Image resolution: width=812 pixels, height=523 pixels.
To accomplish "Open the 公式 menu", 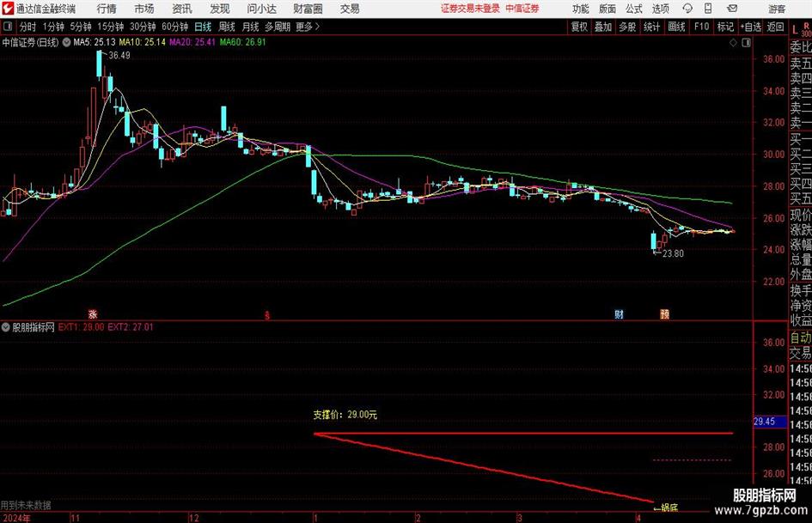I will point(633,9).
